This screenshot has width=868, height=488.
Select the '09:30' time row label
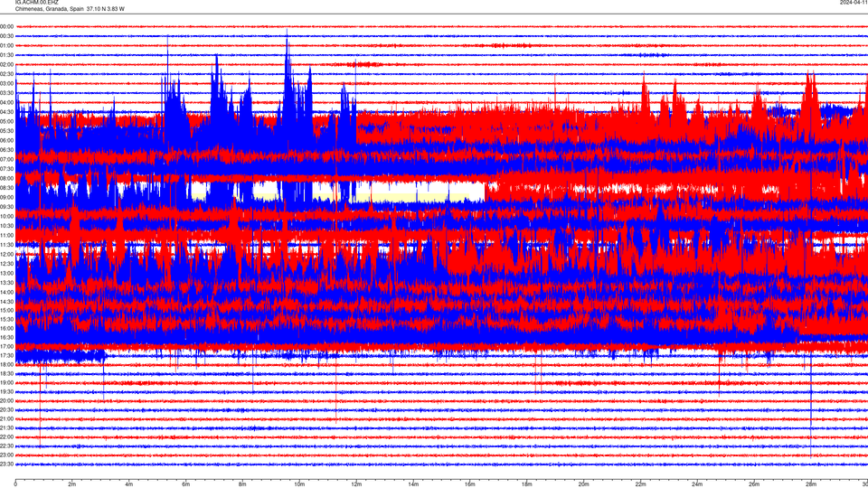click(6, 207)
